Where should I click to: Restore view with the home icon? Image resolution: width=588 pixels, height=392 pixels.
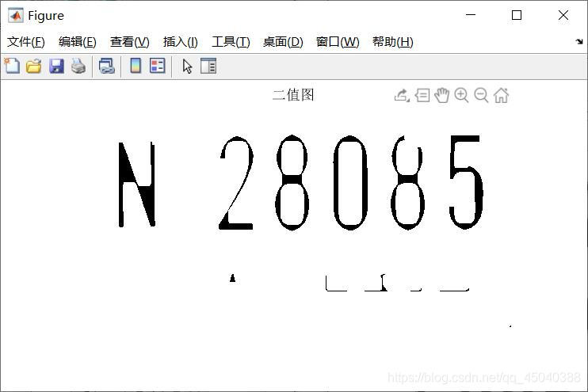(x=501, y=95)
